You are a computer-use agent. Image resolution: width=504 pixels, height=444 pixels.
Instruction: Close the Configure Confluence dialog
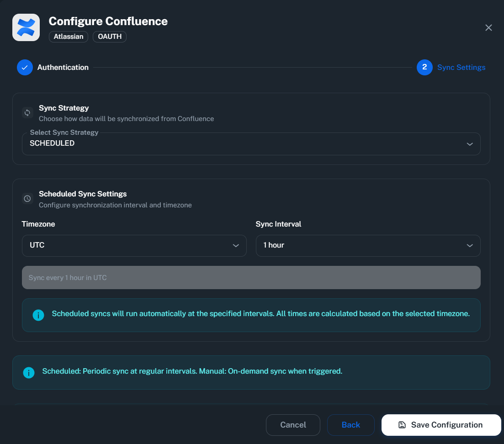[x=488, y=27]
